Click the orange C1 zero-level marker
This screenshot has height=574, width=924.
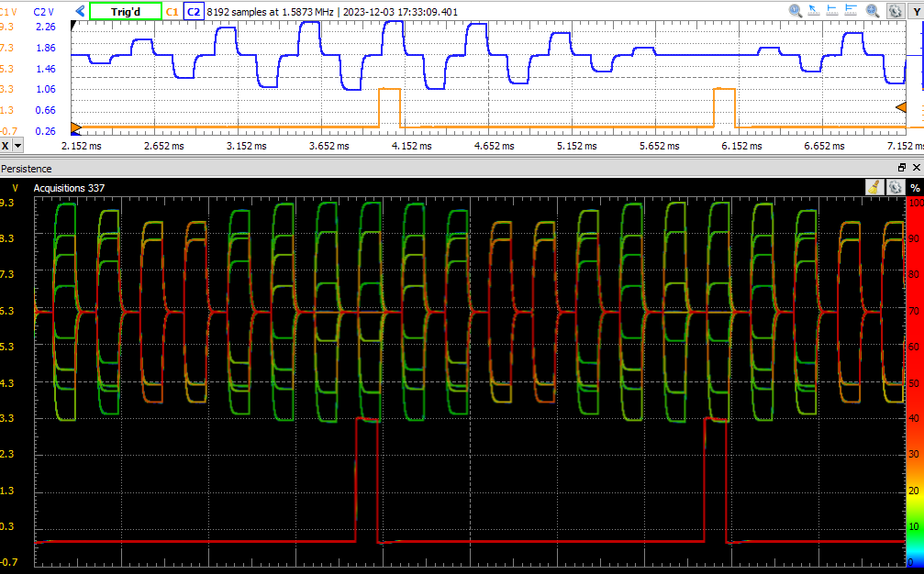(x=75, y=127)
